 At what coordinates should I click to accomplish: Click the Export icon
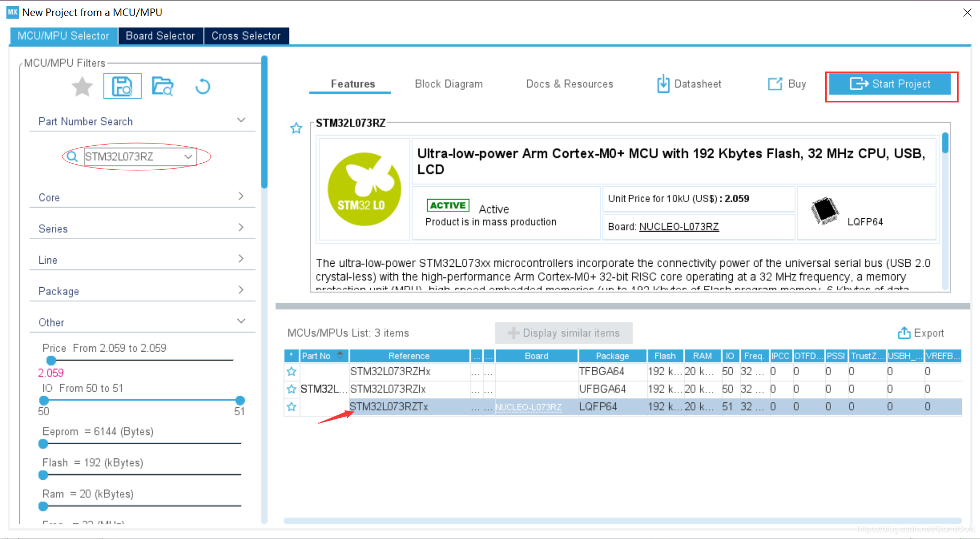(x=904, y=333)
